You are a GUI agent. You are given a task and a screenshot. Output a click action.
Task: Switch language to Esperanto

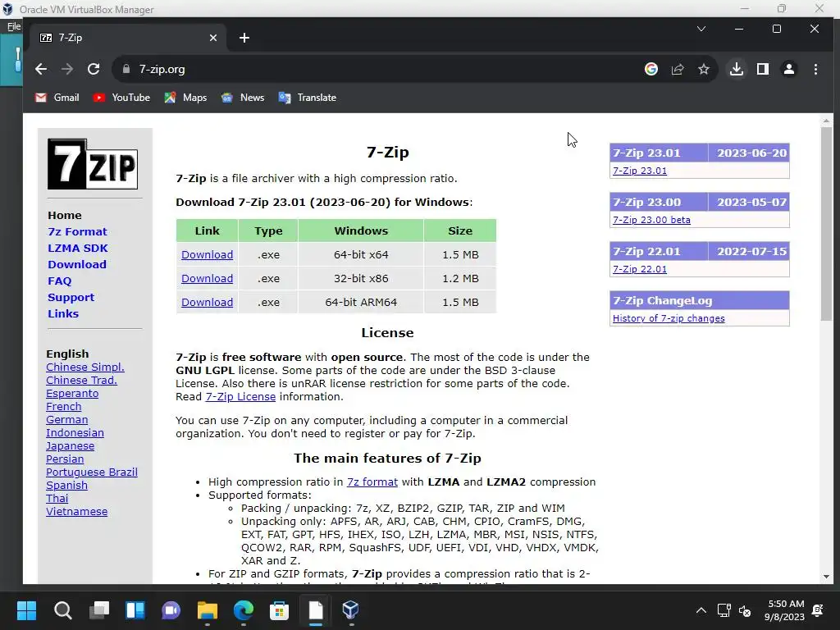point(72,394)
